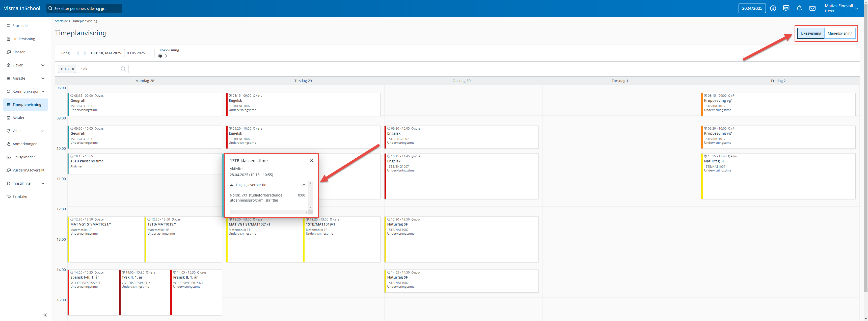Open the SMS message icon
The image size is (868, 321).
pyautogui.click(x=786, y=8)
